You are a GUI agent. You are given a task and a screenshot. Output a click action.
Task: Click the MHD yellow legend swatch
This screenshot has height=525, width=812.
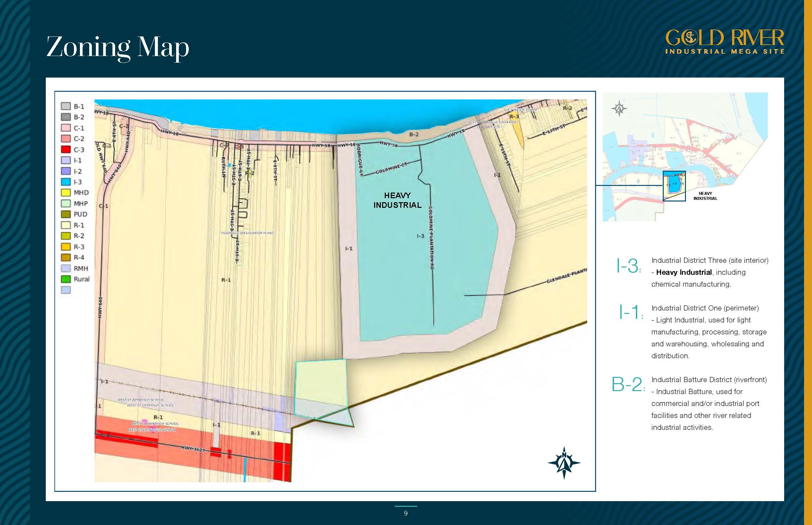[66, 193]
